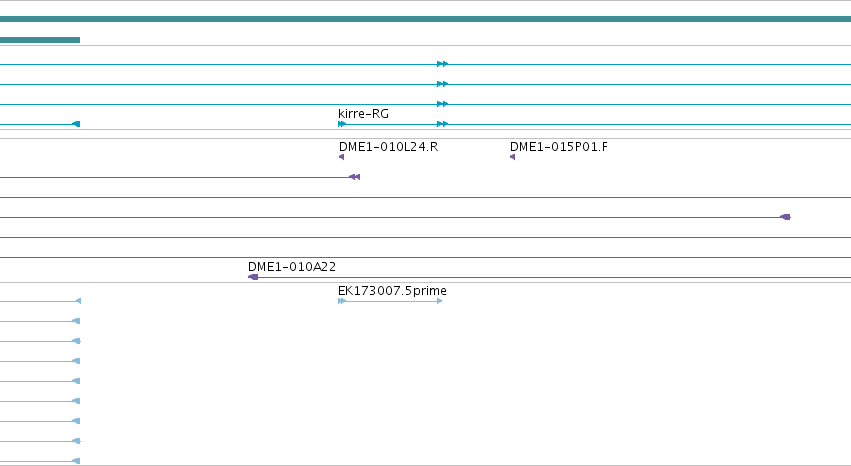Screen dimensions: 851x466
Task: Click the EK173007.5prime EST label
Action: pyautogui.click(x=392, y=291)
